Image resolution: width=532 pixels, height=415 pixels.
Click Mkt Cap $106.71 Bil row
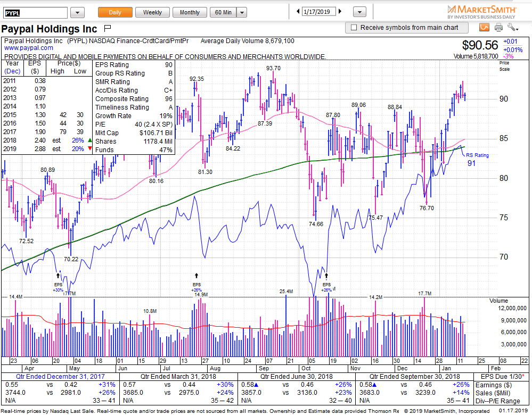click(134, 133)
